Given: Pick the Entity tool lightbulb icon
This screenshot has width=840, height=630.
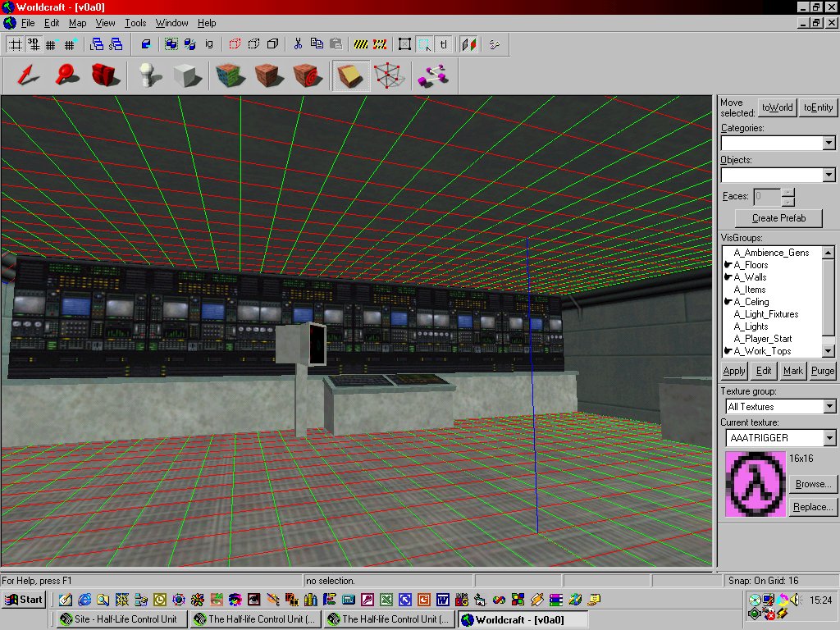Looking at the screenshot, I should coord(148,76).
